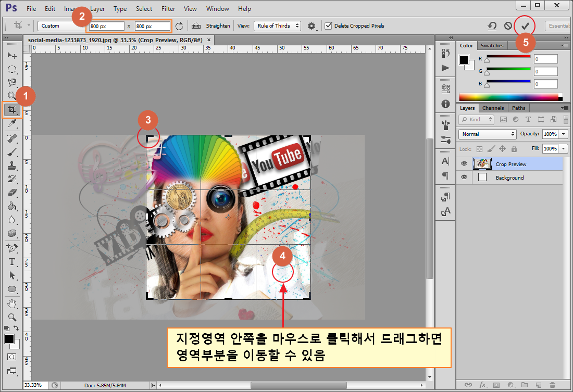This screenshot has height=392, width=573.
Task: Select the Paint Bucket tool
Action: (12, 206)
